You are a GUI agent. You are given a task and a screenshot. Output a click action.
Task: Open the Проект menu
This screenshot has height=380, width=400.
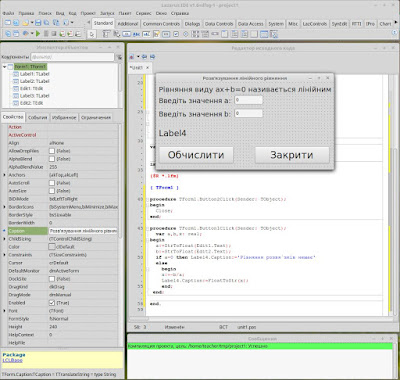88,13
